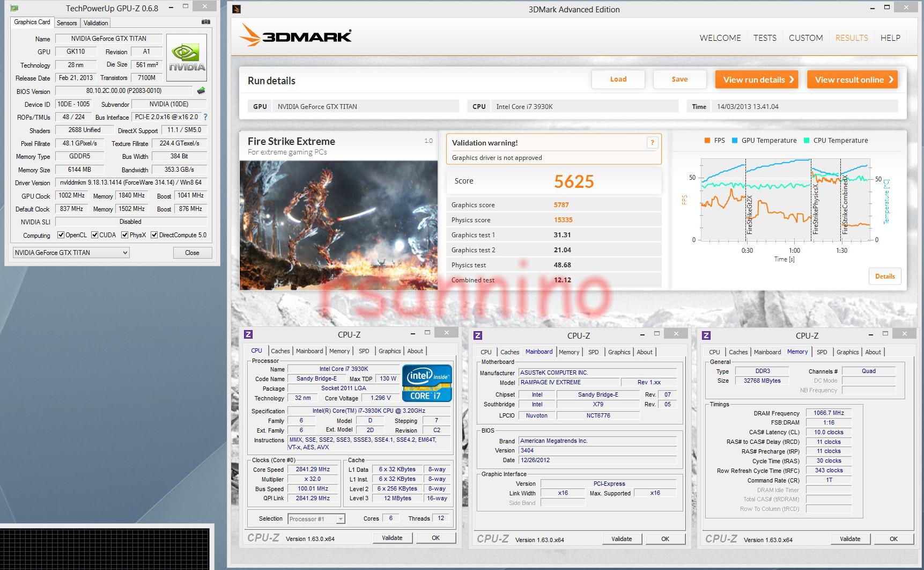Viewport: 924px width, 570px height.
Task: Open the 3DMark RESULTS menu
Action: tap(852, 38)
